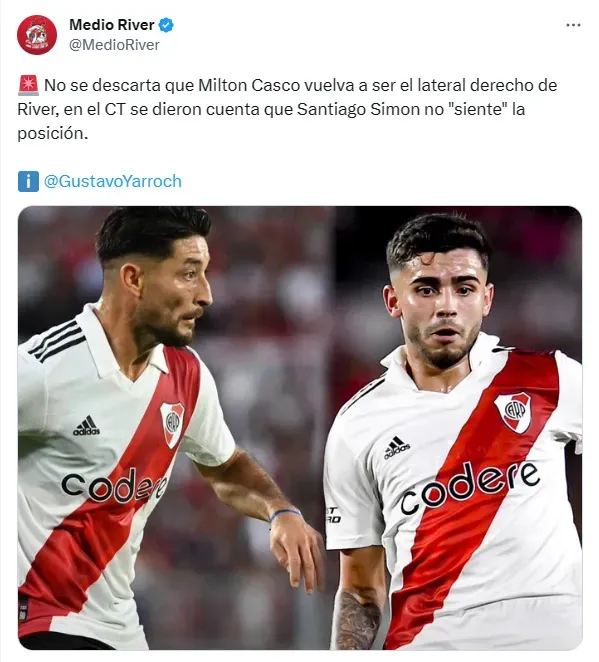Click the River crest on left jersey
This screenshot has width=599, height=662.
pos(172,423)
